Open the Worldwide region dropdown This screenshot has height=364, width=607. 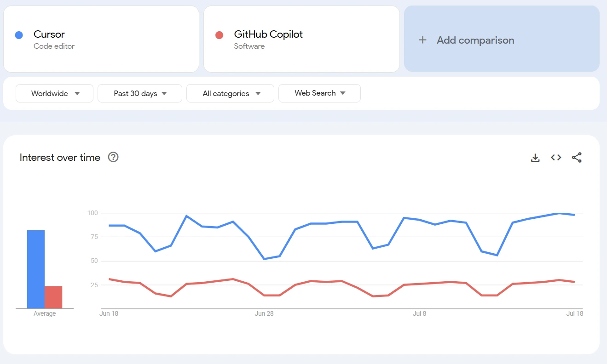point(55,93)
